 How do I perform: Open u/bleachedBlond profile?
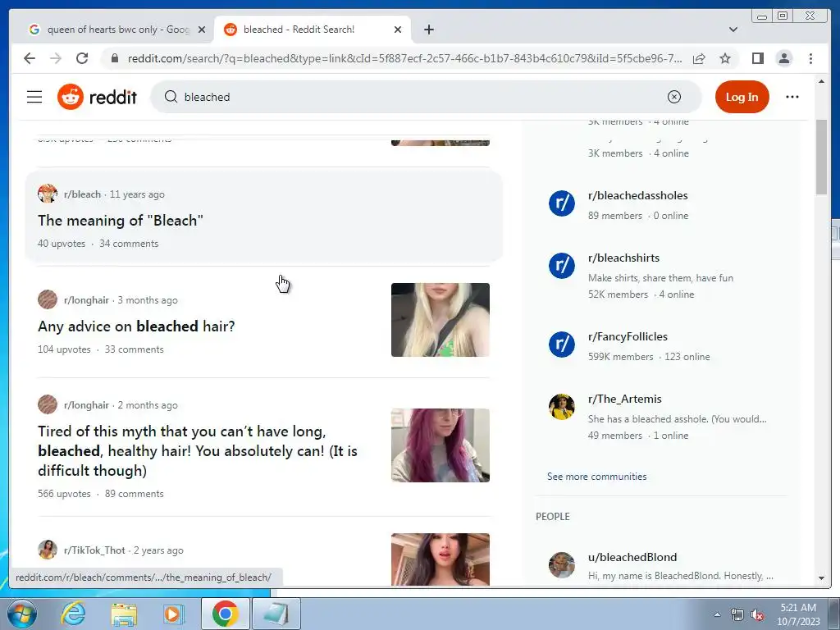coord(632,557)
